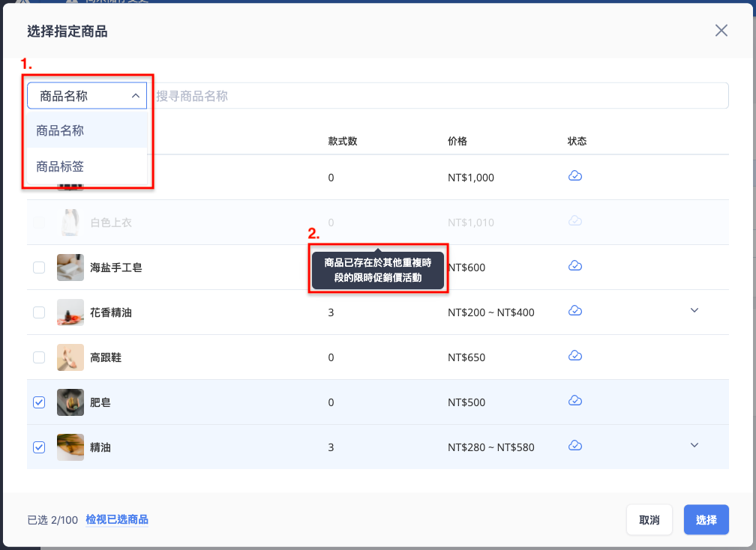Collapse the 商品名称 search type dropdown
This screenshot has height=550, width=756.
tap(87, 96)
